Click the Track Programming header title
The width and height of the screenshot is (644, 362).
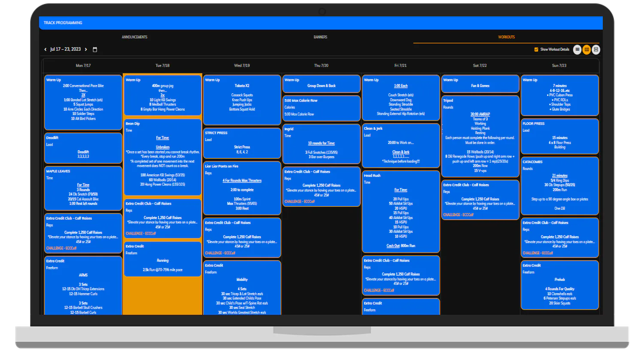63,23
